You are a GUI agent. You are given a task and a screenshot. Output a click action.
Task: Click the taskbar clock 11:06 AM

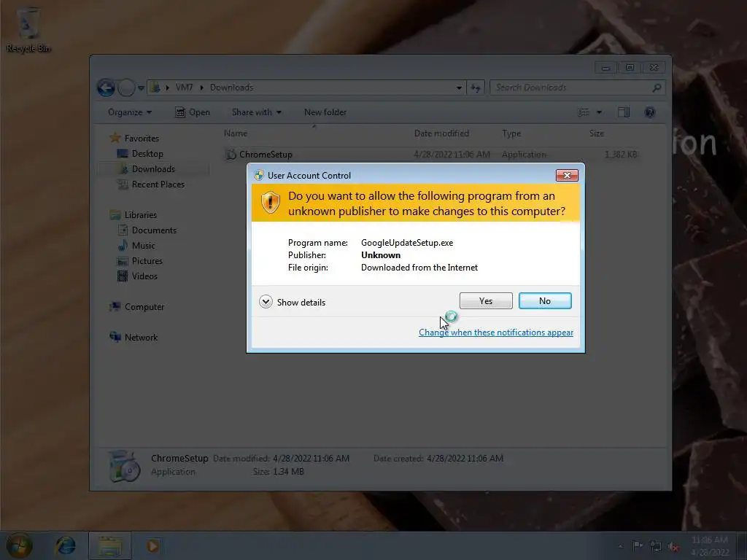709,540
